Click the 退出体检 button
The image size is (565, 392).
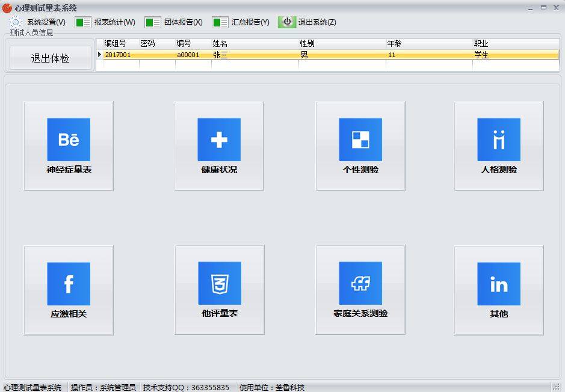pyautogui.click(x=50, y=58)
